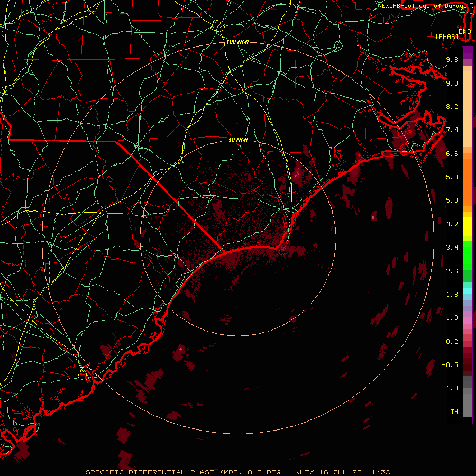Click the "TH" threshold label on the scale
Viewport: 476px width, 476px height.
pos(454,412)
